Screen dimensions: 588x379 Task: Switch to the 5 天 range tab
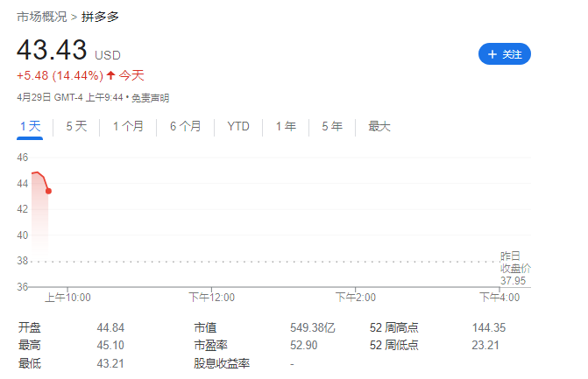pyautogui.click(x=76, y=126)
